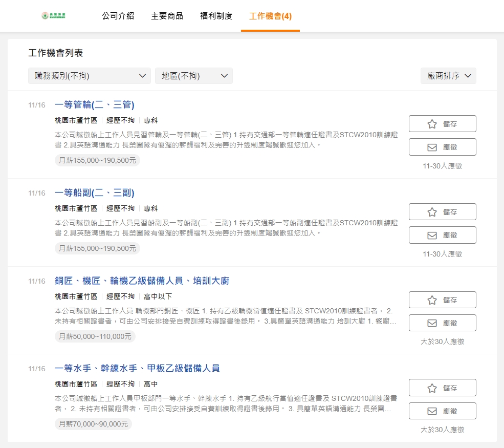Open job 一等水手、幹練水手、甲板乙級儲備人員
504x448 pixels.
coord(137,368)
